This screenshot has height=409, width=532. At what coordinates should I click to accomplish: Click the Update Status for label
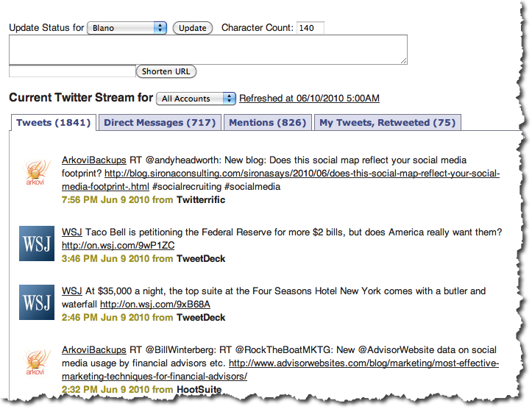tap(46, 27)
